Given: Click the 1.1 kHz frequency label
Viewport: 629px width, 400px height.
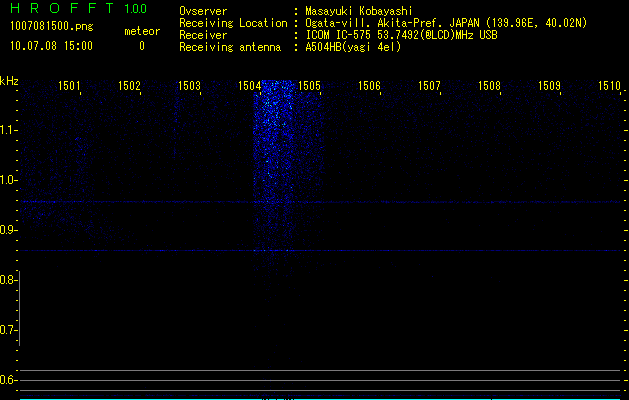Looking at the screenshot, I should point(8,130).
